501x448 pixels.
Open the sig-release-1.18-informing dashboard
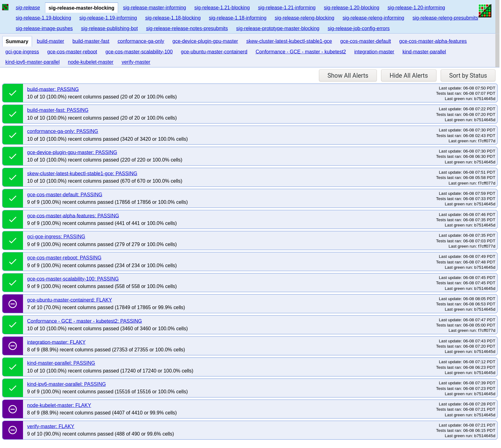pyautogui.click(x=237, y=18)
